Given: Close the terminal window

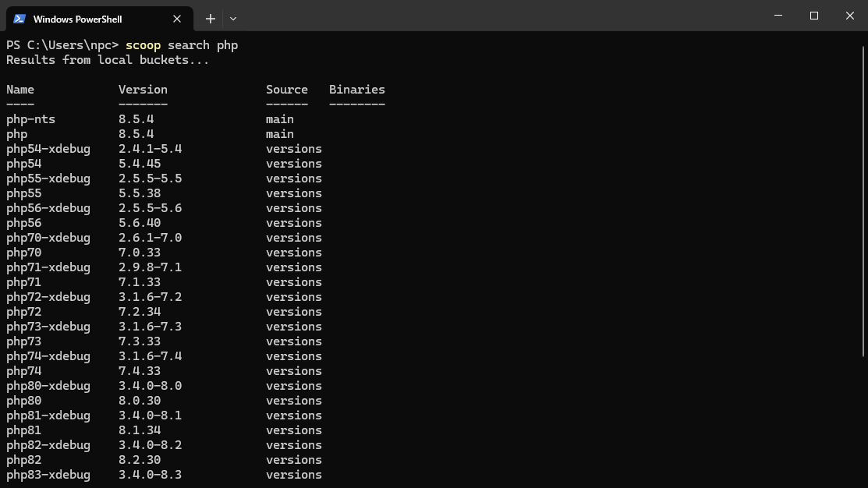Looking at the screenshot, I should (850, 16).
